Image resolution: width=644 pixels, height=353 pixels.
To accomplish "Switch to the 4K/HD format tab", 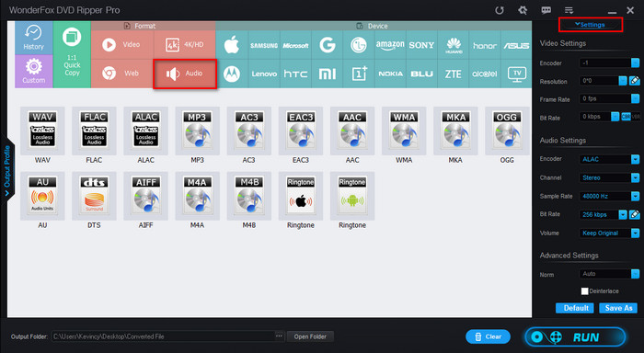I will click(185, 45).
